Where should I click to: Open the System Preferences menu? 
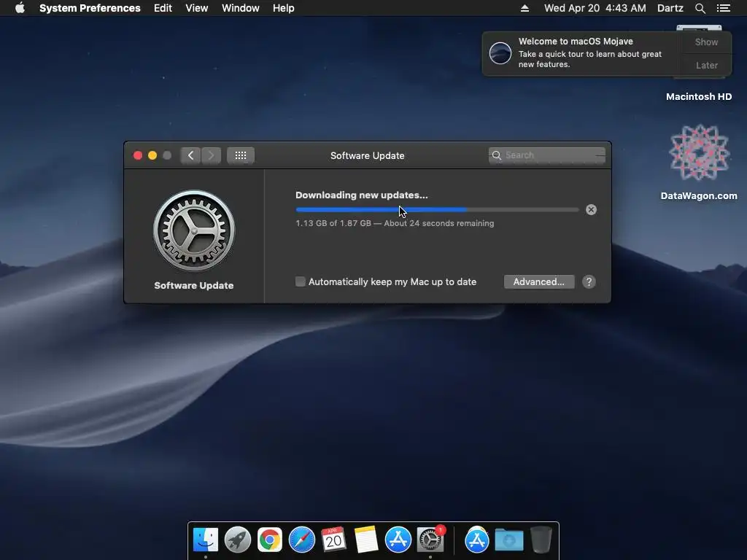pos(90,8)
